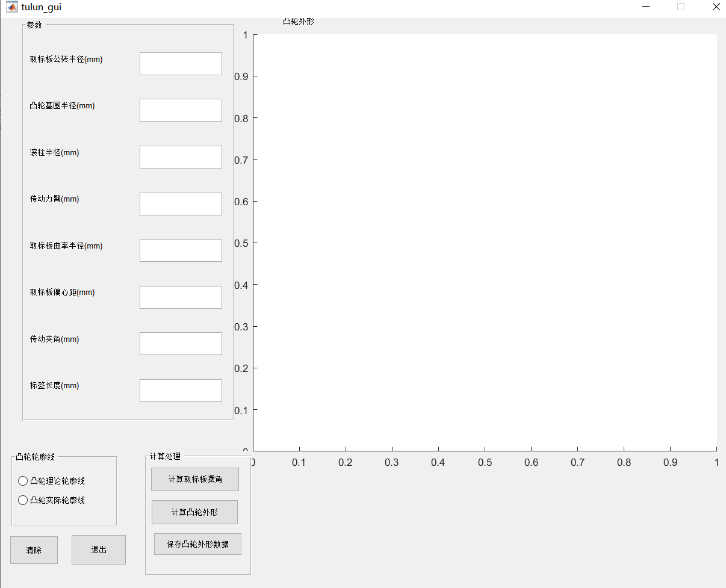
Task: Click the tulun_gui window title text
Action: click(x=42, y=7)
